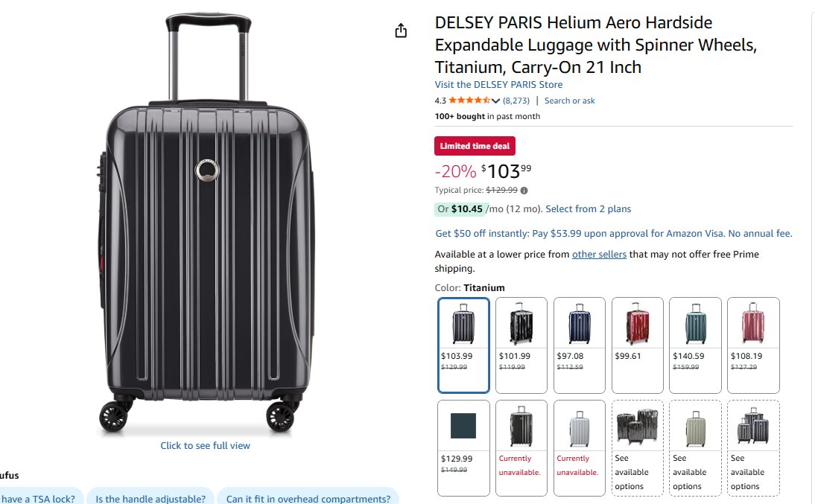Click the share icon above the product image
Viewport: 815px width, 504px height.
click(401, 31)
